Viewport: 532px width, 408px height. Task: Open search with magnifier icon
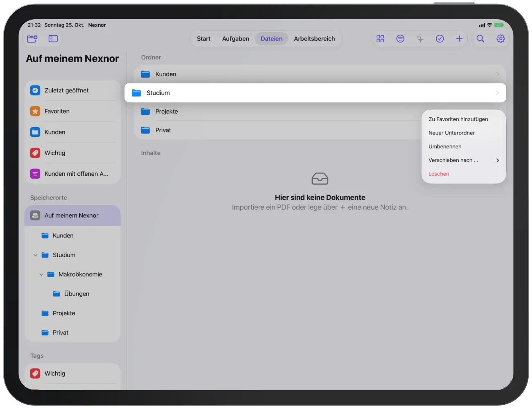coord(480,39)
